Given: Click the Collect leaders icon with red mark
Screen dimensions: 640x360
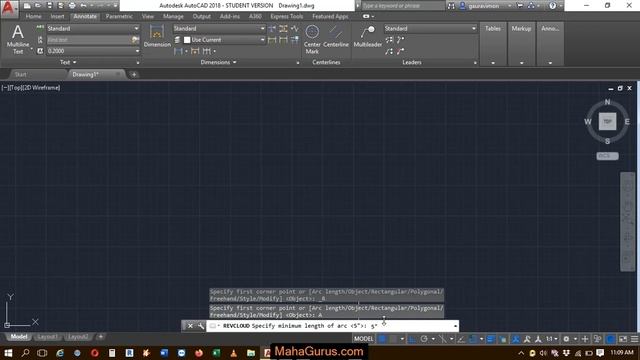Looking at the screenshot, I should 400,51.
